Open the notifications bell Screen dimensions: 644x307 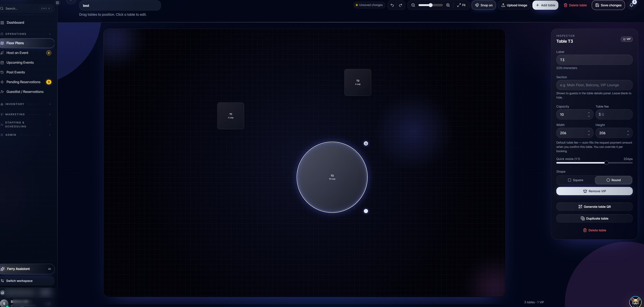631,5
